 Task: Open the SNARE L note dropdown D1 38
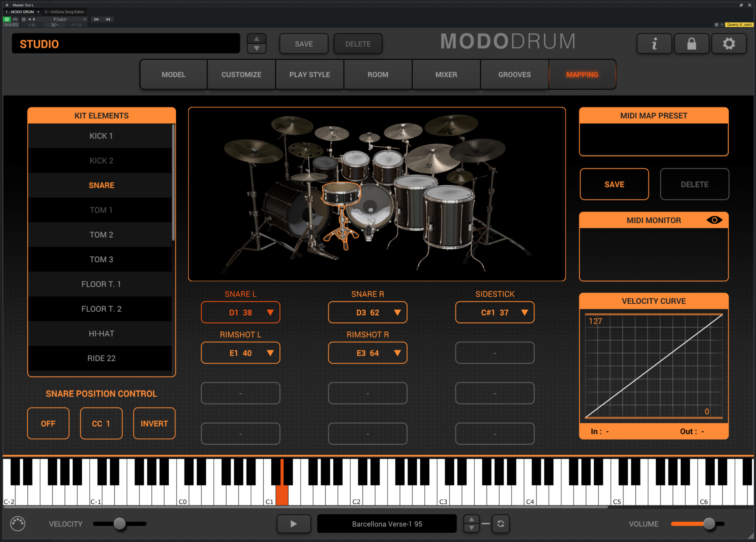pyautogui.click(x=240, y=312)
